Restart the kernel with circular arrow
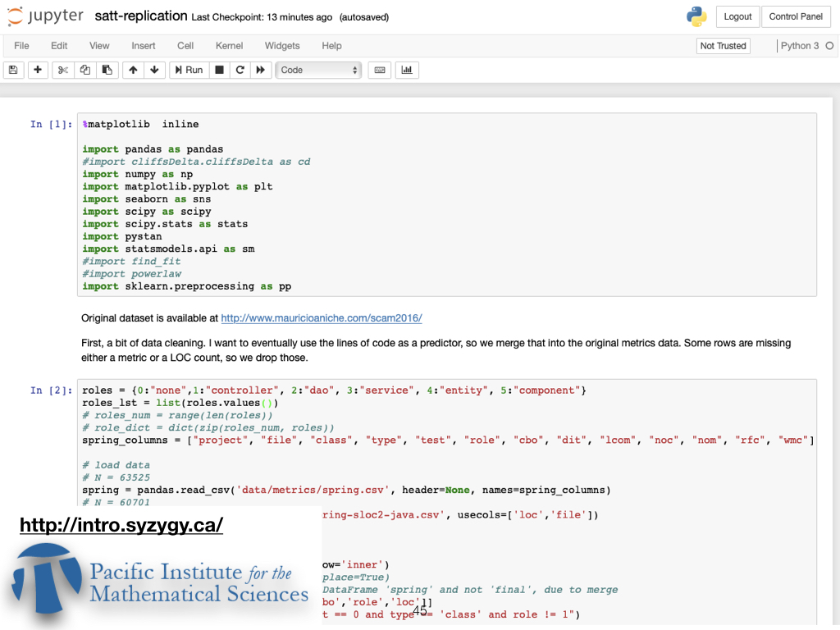This screenshot has height=630, width=840. click(240, 71)
